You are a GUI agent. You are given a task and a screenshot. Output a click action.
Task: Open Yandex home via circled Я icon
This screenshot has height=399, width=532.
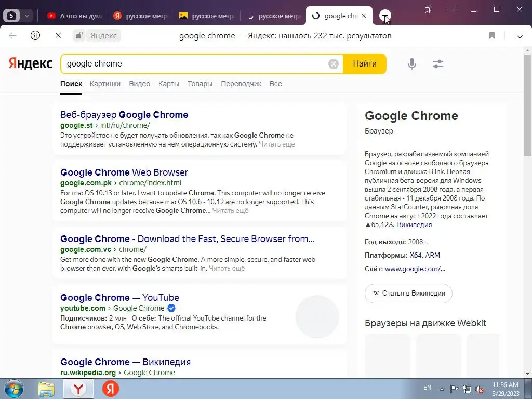point(35,35)
